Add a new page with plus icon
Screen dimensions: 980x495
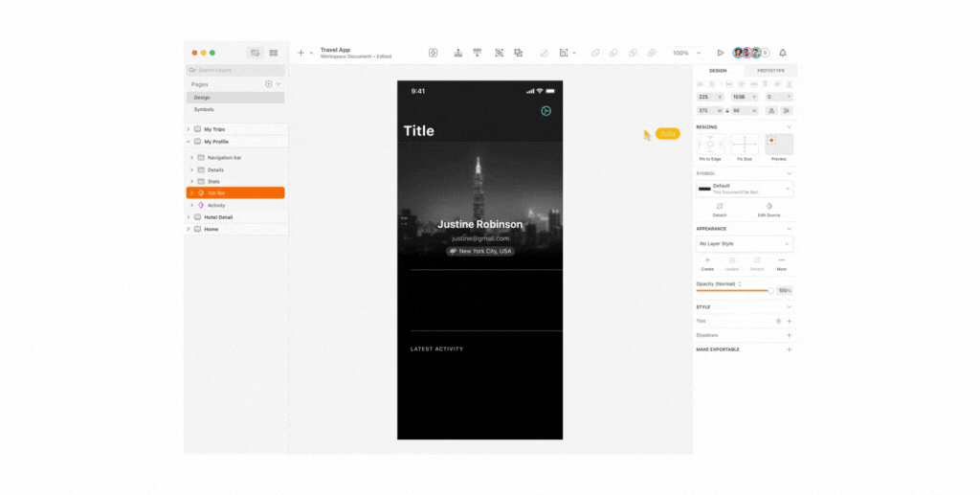pyautogui.click(x=269, y=83)
